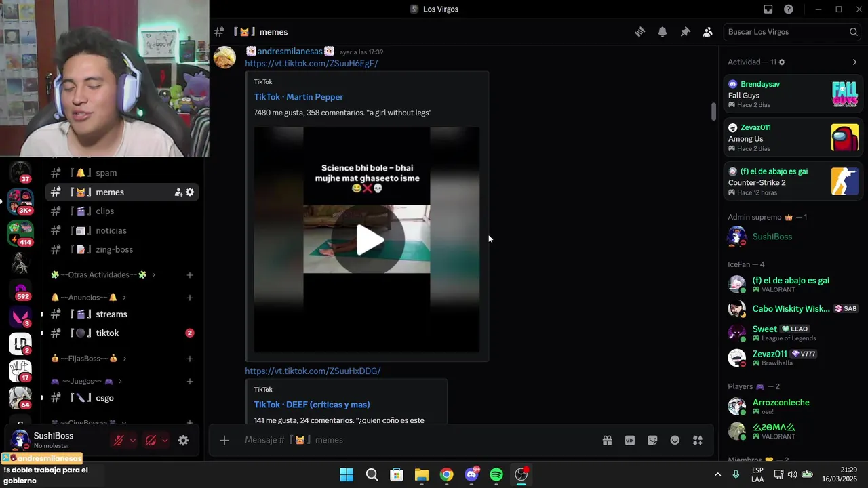Show pinned messages pin icon
The width and height of the screenshot is (868, 488).
point(685,32)
